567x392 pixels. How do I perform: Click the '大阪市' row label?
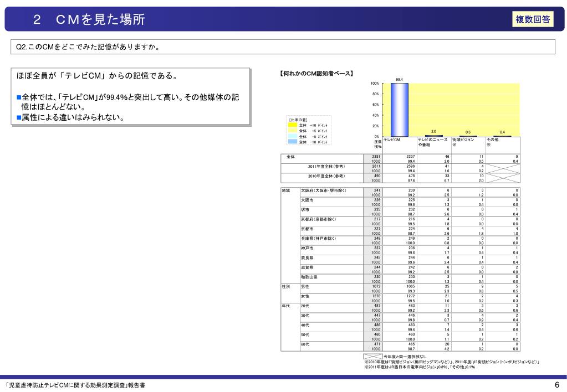[x=307, y=200]
